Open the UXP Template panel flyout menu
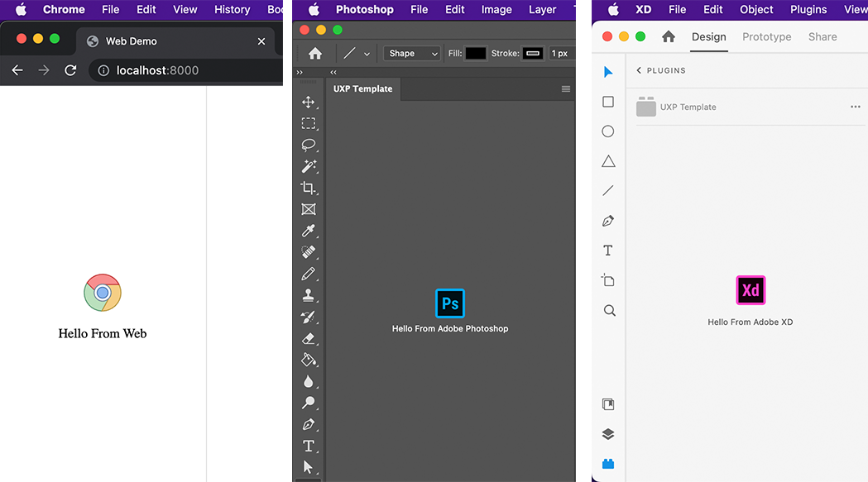Screen dimensions: 868x482 coord(566,89)
